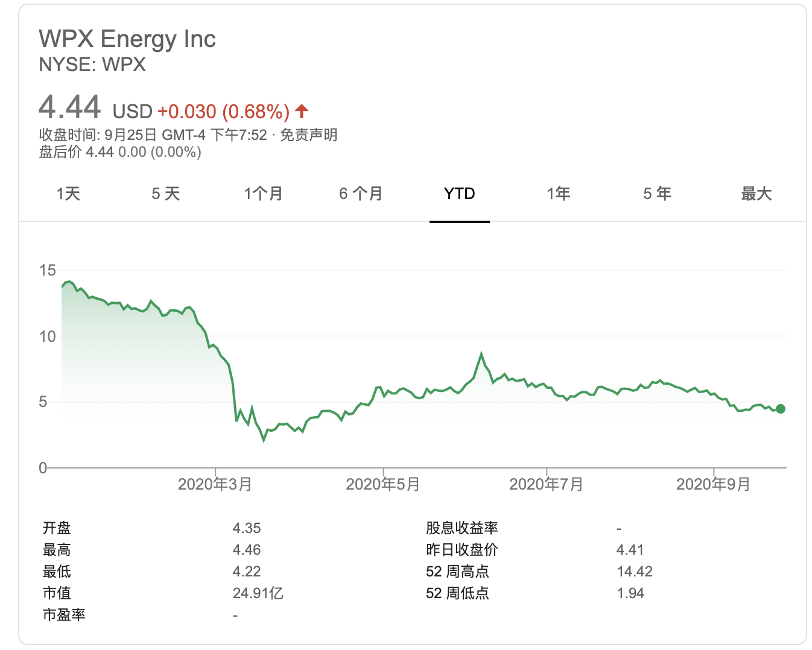Show the 6 个月 price chart
This screenshot has height=650, width=812.
tap(361, 194)
